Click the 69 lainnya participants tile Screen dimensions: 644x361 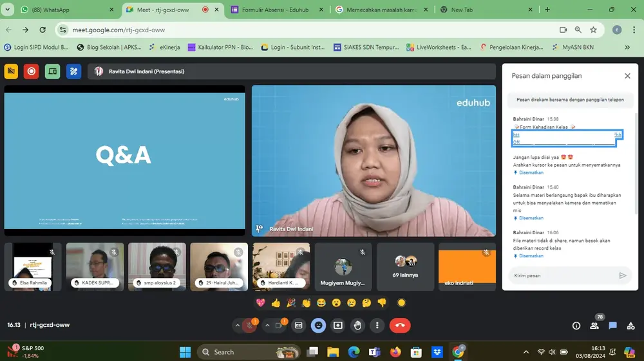click(405, 266)
